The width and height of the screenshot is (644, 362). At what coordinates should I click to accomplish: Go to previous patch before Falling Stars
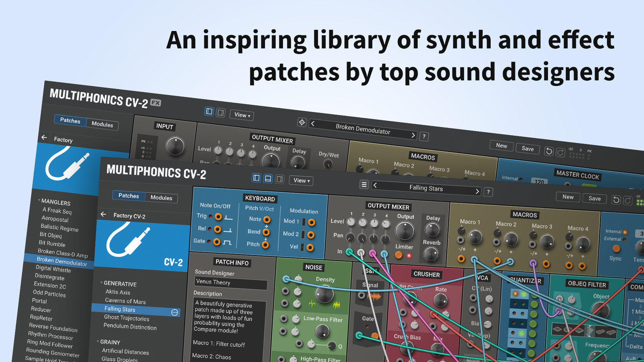[x=375, y=185]
